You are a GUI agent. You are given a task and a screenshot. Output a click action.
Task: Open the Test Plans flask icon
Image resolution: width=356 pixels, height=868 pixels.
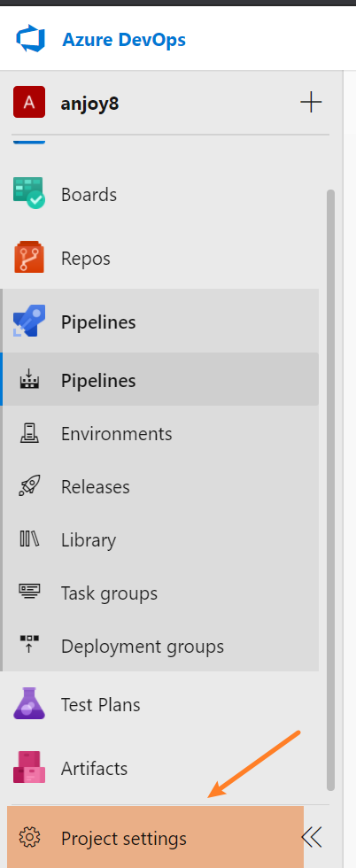click(x=29, y=703)
